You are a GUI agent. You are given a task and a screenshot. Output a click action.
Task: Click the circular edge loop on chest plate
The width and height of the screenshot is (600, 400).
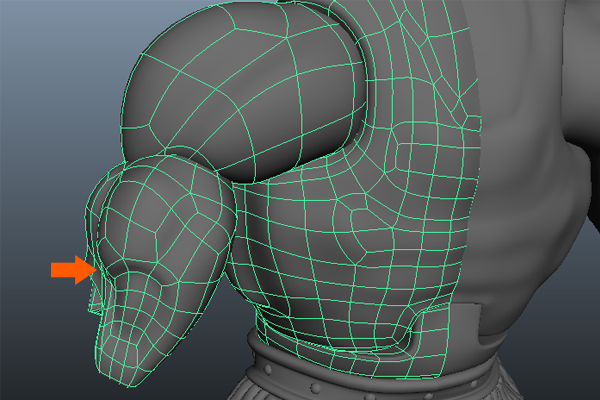coord(352,215)
